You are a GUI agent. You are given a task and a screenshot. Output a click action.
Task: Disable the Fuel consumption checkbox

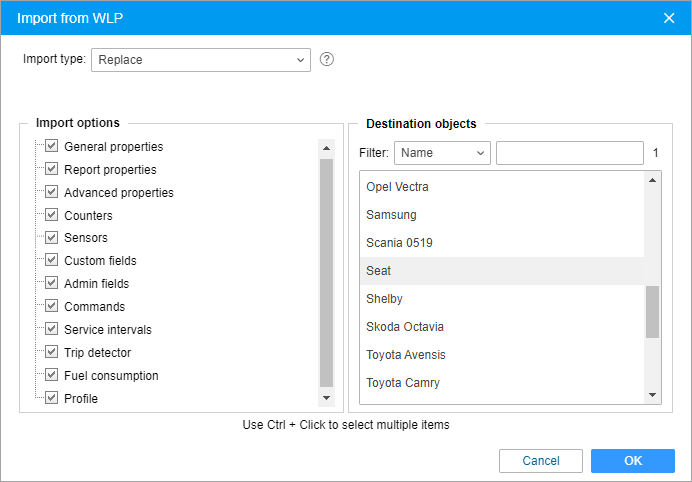point(52,375)
